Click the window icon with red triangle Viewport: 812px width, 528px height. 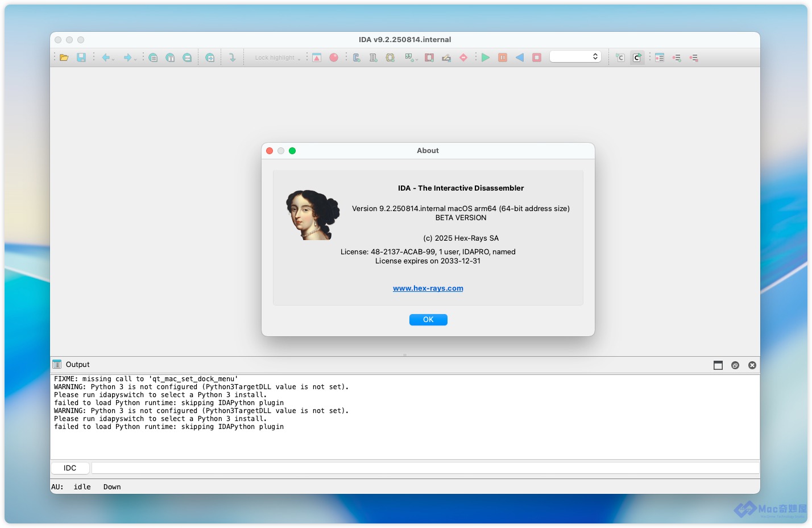[317, 57]
